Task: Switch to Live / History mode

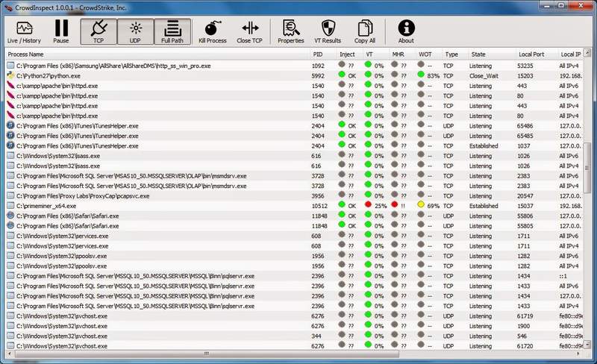Action: click(x=24, y=32)
